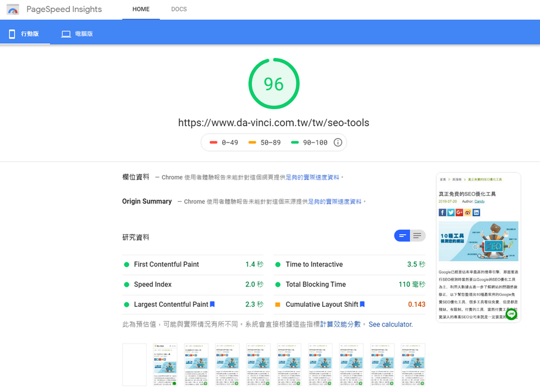
Task: Open the DOCS tab
Action: click(178, 9)
